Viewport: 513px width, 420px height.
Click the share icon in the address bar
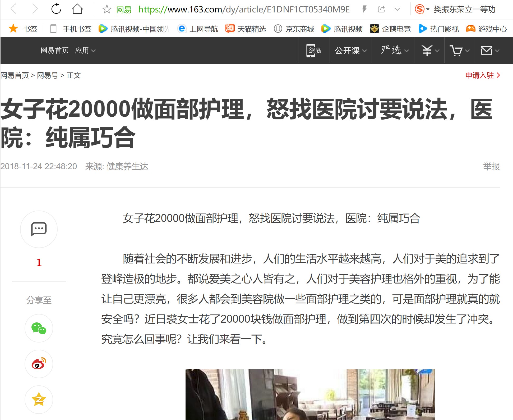(x=381, y=10)
